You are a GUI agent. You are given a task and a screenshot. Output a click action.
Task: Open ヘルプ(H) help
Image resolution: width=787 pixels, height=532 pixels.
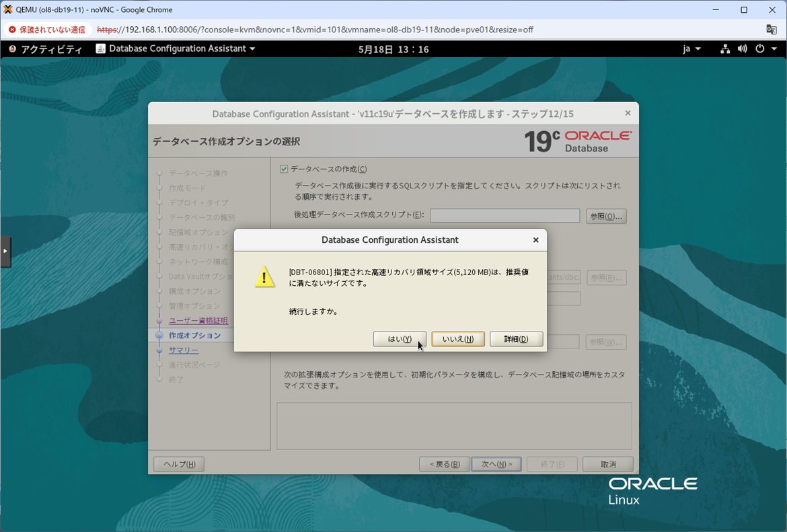tap(179, 464)
